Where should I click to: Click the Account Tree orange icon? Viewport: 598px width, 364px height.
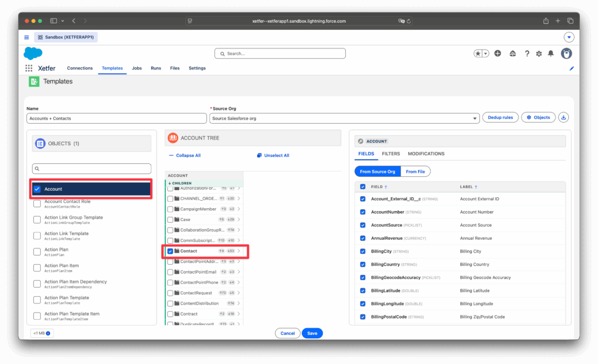pyautogui.click(x=173, y=138)
